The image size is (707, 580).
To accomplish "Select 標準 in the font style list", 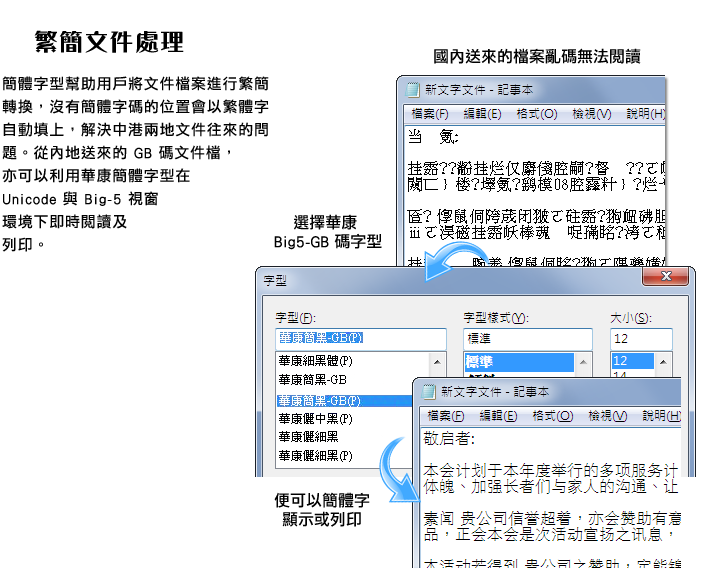I will pos(519,362).
